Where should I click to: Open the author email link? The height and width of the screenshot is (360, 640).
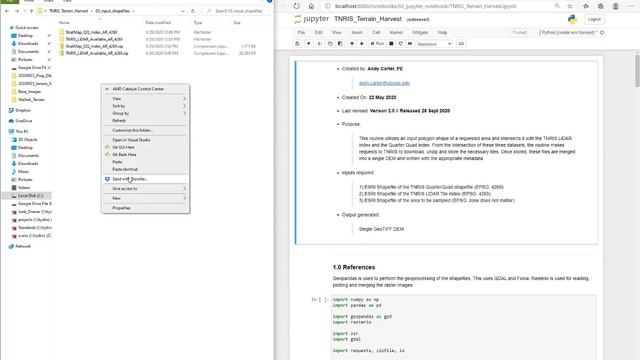(x=384, y=83)
